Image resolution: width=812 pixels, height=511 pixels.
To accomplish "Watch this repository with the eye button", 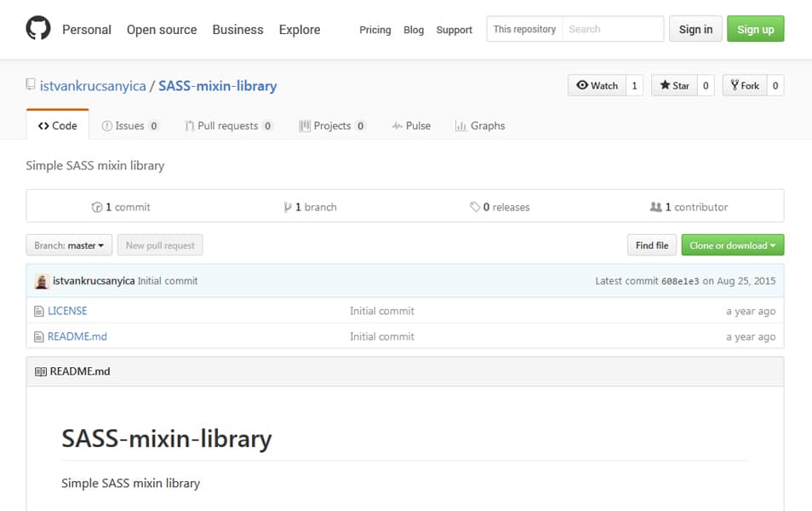I will tap(598, 85).
